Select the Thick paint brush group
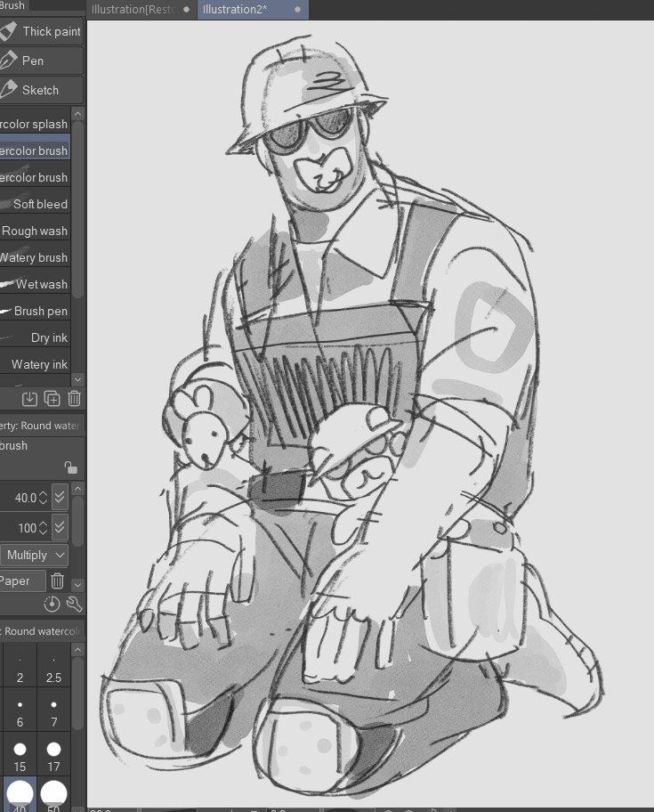The width and height of the screenshot is (654, 812). pyautogui.click(x=41, y=31)
